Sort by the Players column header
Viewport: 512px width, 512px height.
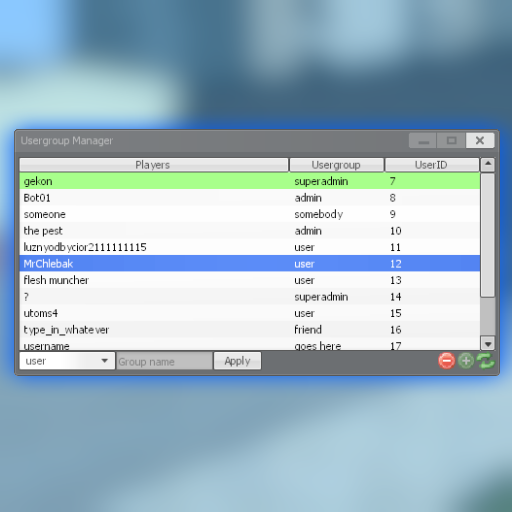point(154,165)
